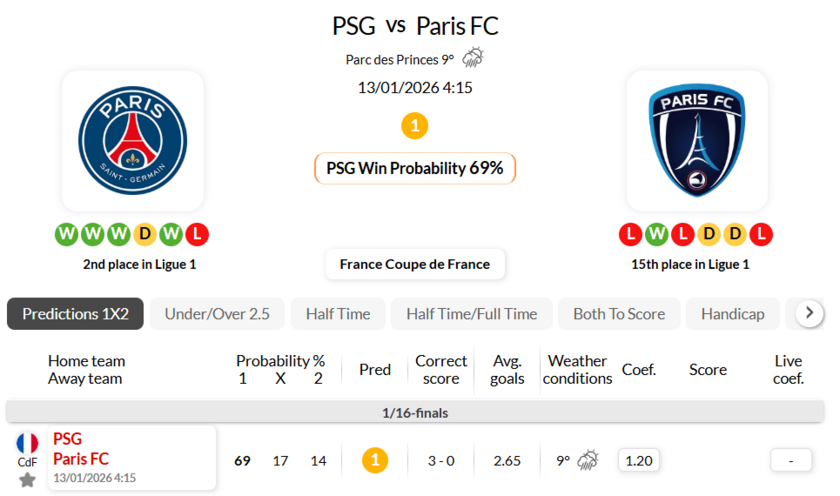
Task: Open the Half Time/Full Time tab
Action: coord(471,314)
